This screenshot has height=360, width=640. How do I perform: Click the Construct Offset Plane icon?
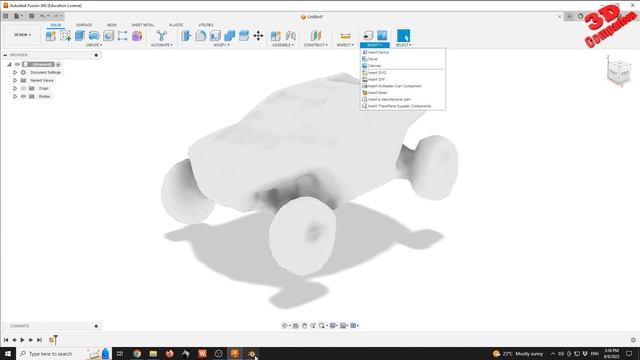coord(316,36)
